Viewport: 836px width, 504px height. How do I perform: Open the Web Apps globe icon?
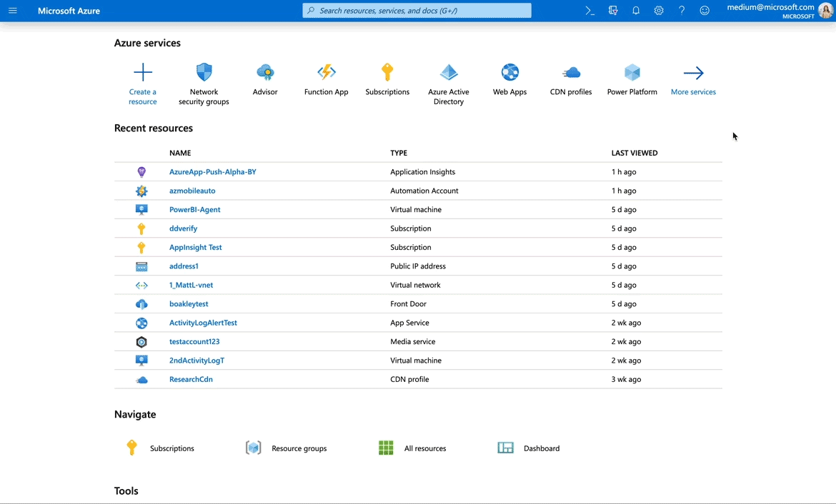(509, 72)
